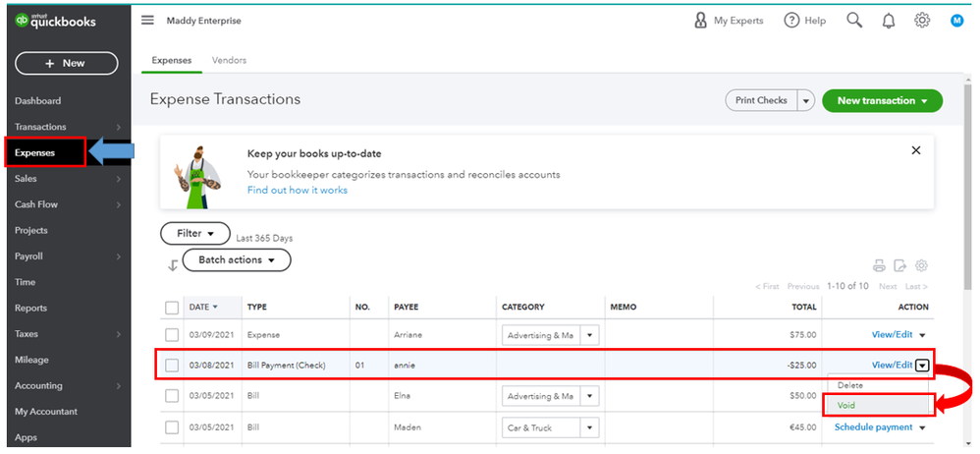Click the export list icon above the table

coord(900,265)
